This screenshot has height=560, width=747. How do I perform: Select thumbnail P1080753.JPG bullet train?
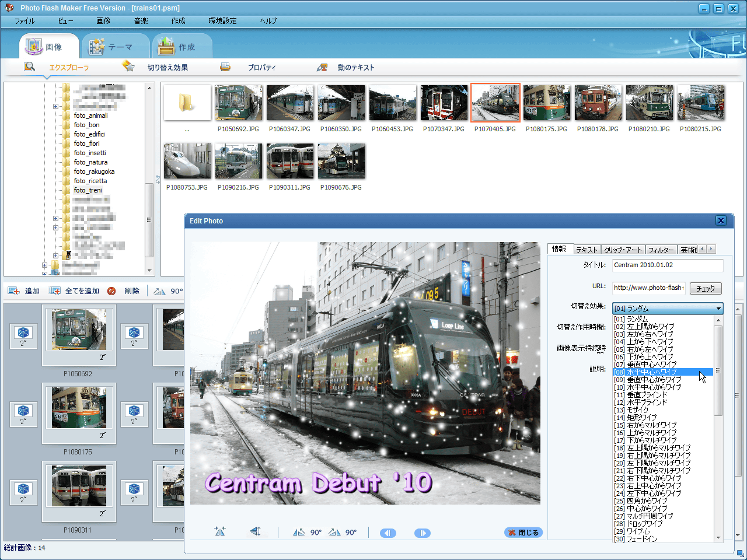[x=187, y=162]
